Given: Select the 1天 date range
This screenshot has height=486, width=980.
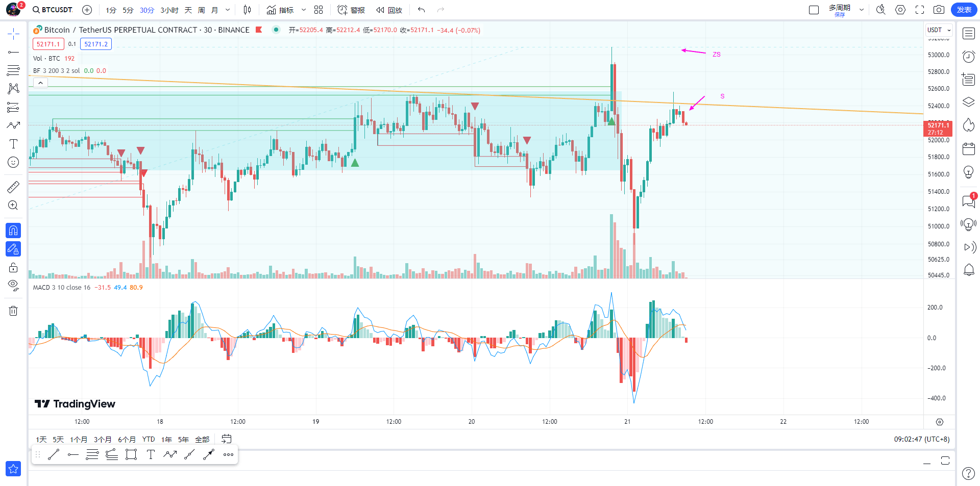Looking at the screenshot, I should (41, 439).
